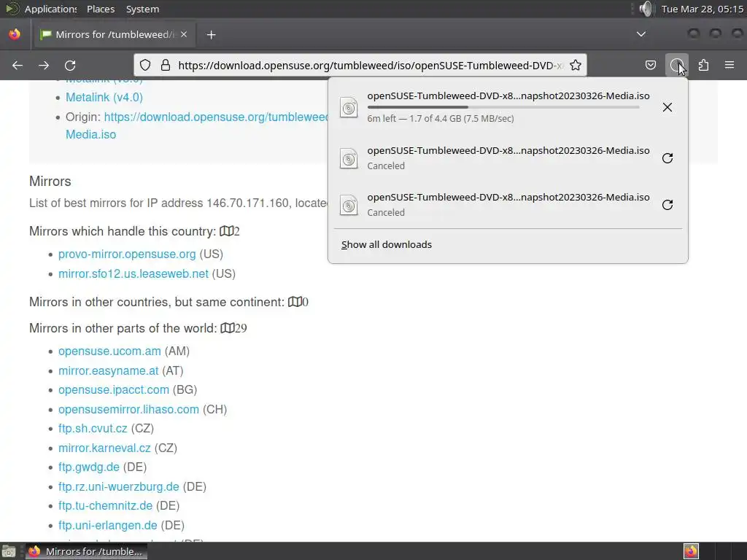Click map icon beside same continent mirrors
This screenshot has height=560, width=747.
295,302
